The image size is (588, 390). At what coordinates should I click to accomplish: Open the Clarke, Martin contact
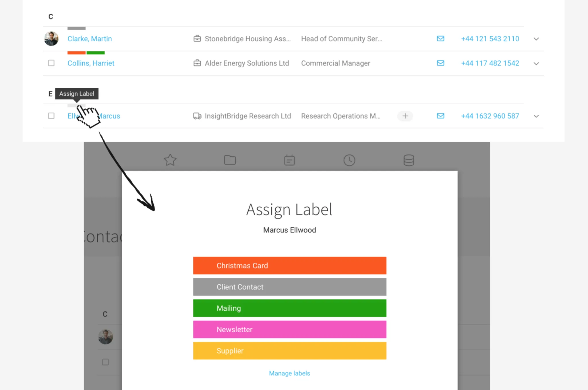(x=90, y=39)
